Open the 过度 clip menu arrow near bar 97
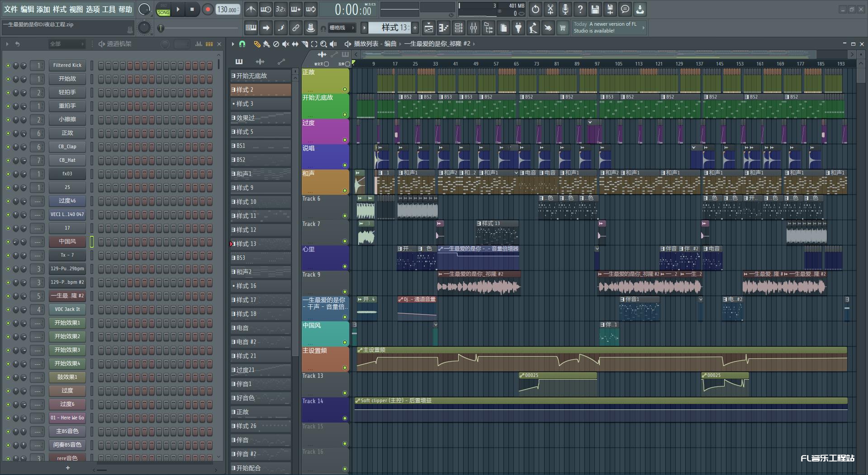The image size is (868, 475). click(590, 122)
